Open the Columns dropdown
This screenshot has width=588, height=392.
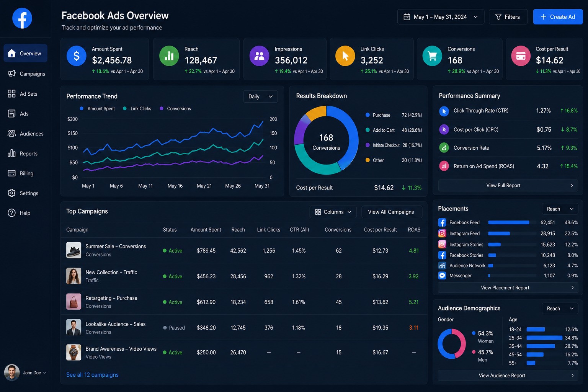pyautogui.click(x=333, y=212)
